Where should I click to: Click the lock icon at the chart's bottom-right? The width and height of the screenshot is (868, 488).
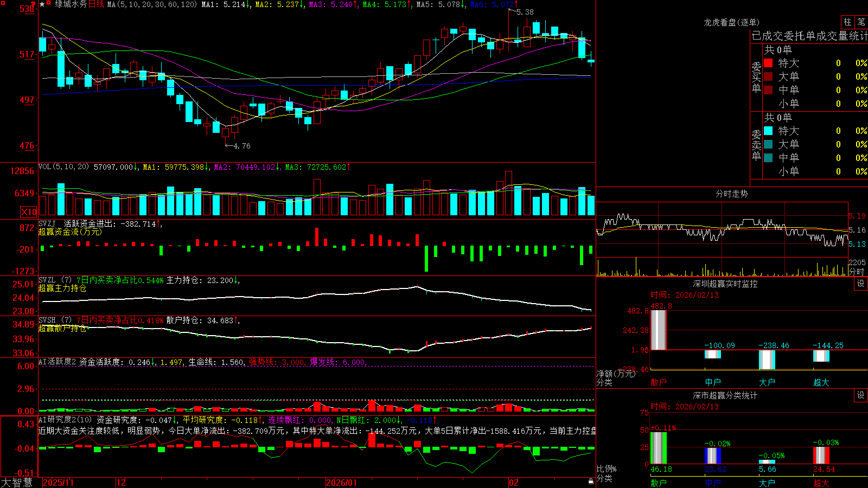point(591,481)
